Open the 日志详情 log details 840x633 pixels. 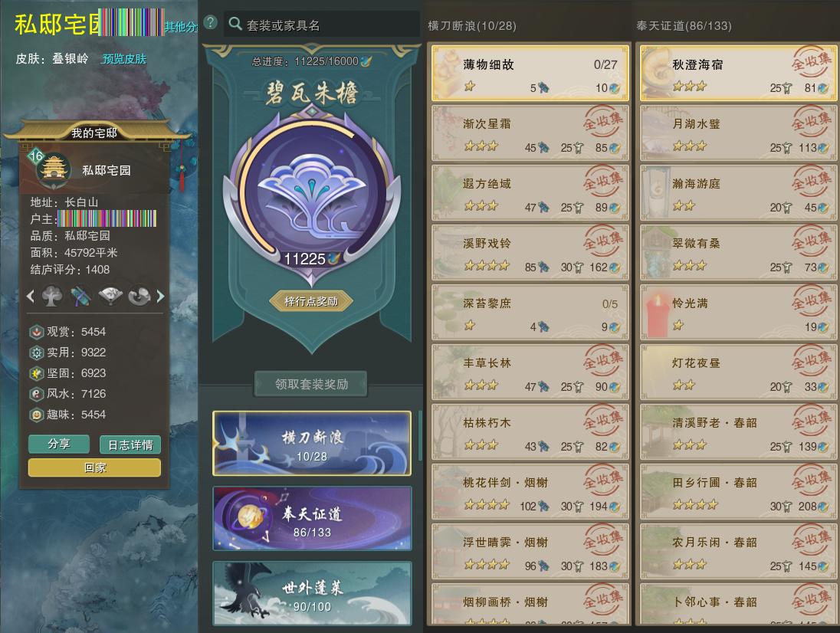pyautogui.click(x=130, y=444)
